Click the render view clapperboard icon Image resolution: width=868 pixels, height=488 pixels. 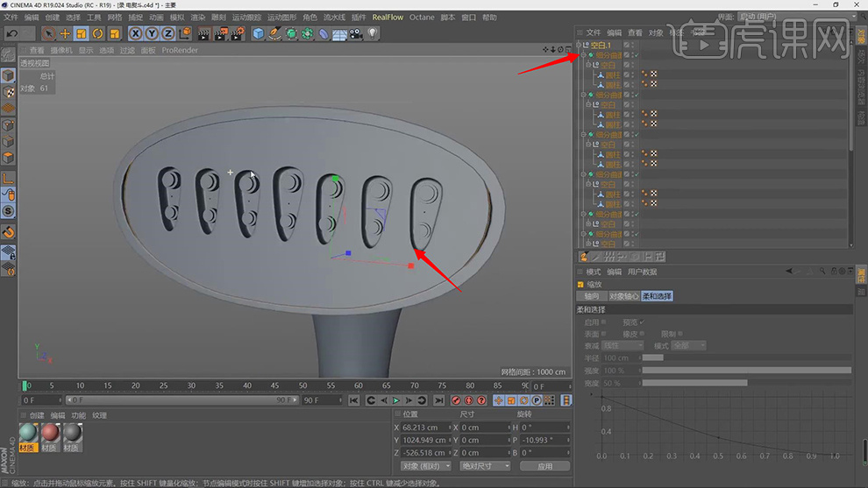pos(203,33)
